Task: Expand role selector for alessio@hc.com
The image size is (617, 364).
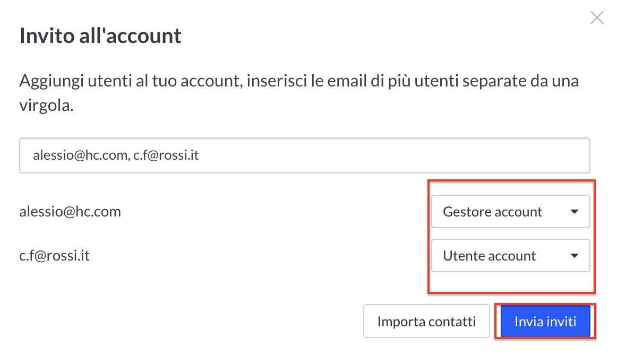Action: pos(510,212)
